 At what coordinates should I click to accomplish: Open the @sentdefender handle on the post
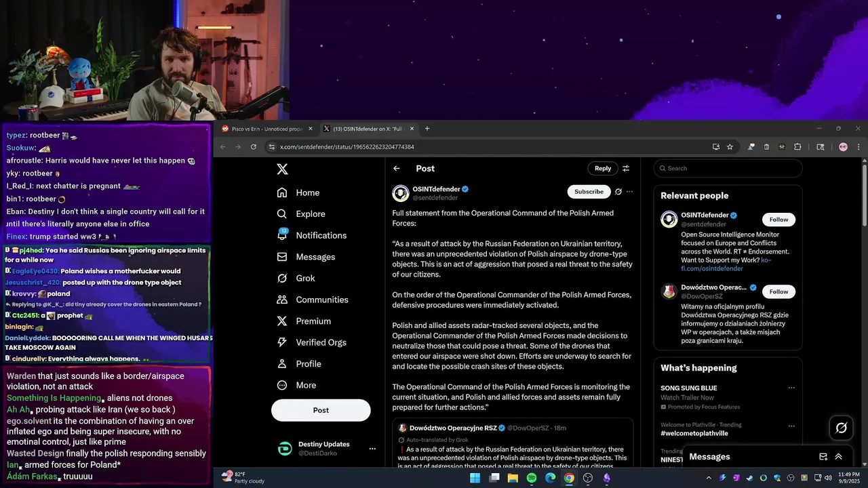[435, 198]
